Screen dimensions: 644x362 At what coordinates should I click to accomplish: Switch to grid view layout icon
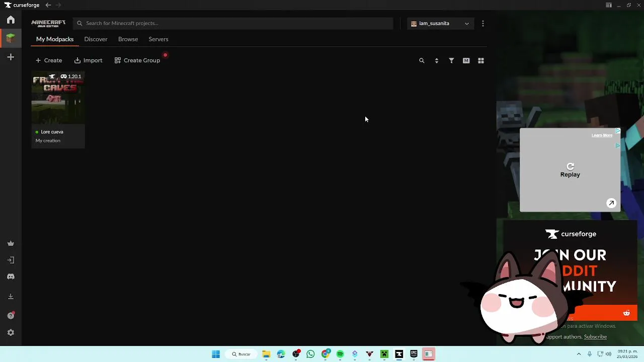[480, 61]
